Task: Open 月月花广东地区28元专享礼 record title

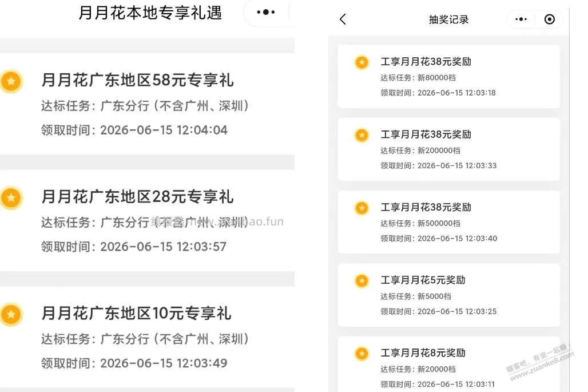Action: pos(137,197)
